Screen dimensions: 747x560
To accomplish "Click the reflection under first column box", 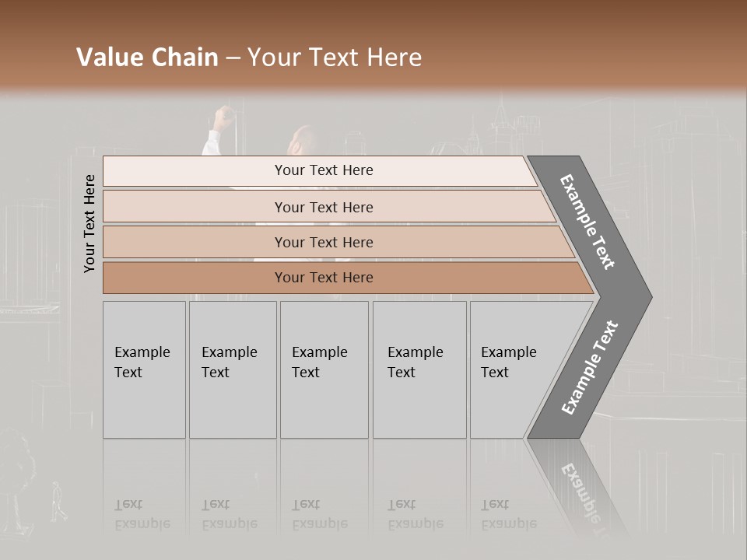I will 145,485.
